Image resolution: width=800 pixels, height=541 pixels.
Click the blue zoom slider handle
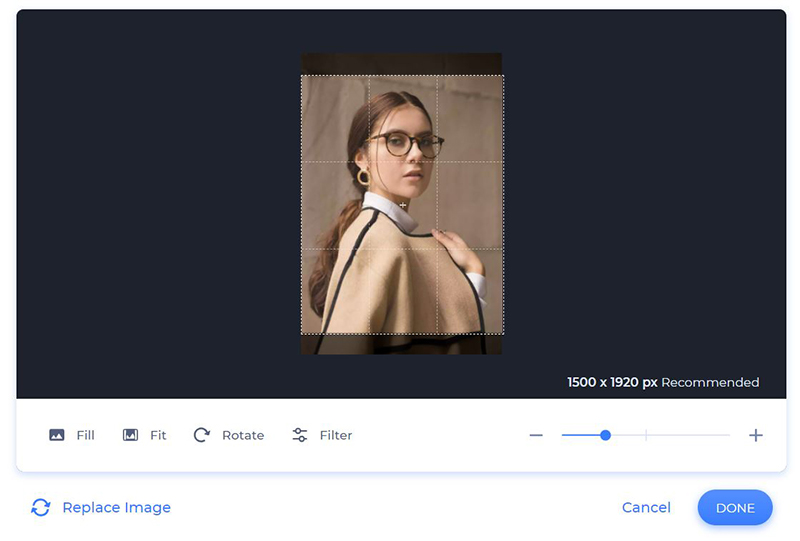pyautogui.click(x=605, y=435)
